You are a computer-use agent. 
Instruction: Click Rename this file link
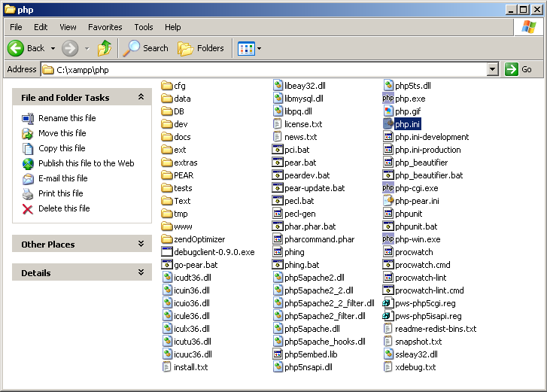click(x=67, y=118)
